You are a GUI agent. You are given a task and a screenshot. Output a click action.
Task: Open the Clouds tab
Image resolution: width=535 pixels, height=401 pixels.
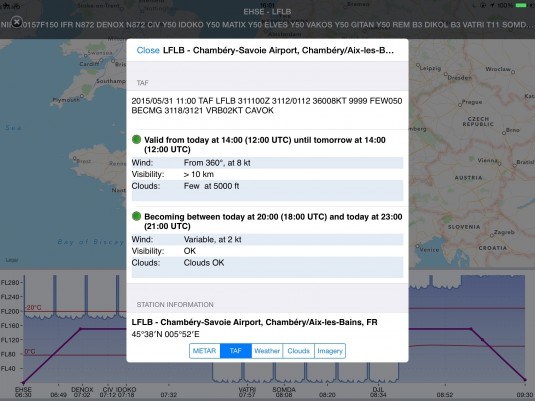click(298, 351)
